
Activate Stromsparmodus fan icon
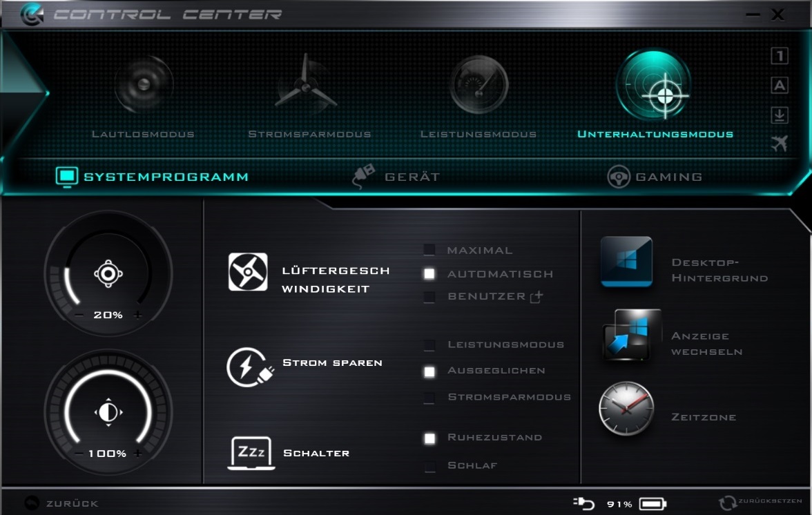[x=305, y=84]
